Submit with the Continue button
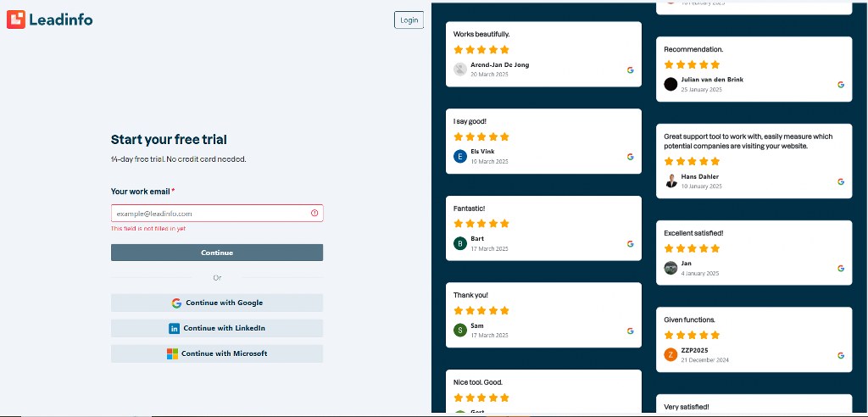Screen dimensions: 868x417 tap(217, 253)
